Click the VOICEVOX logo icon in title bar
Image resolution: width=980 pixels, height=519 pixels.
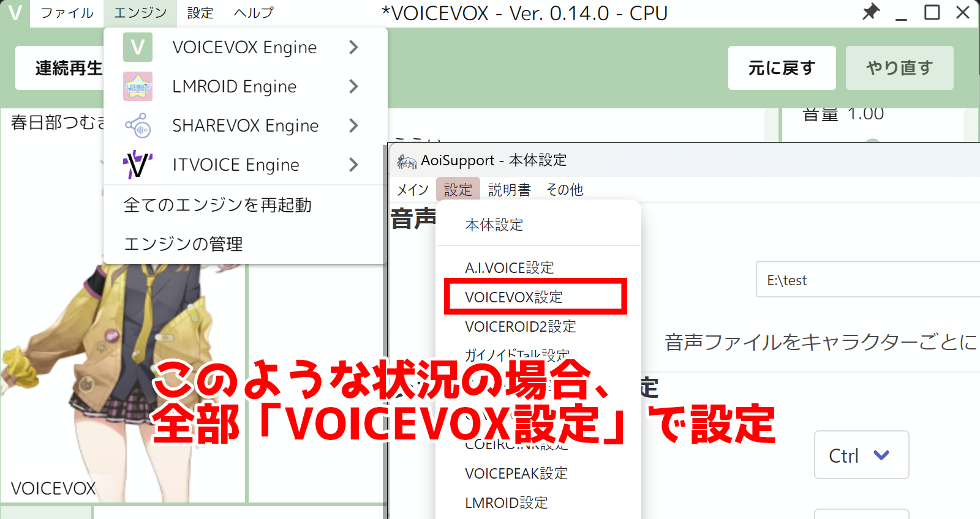point(15,13)
